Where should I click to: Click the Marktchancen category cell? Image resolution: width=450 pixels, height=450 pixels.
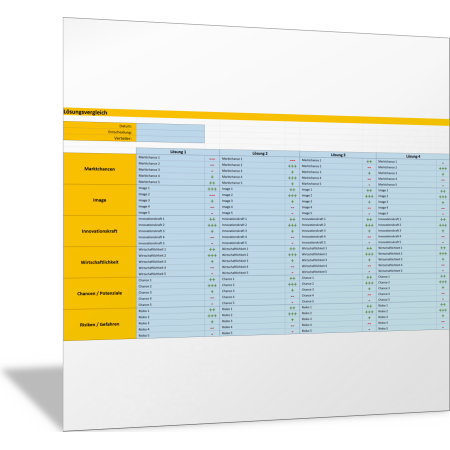tap(100, 169)
